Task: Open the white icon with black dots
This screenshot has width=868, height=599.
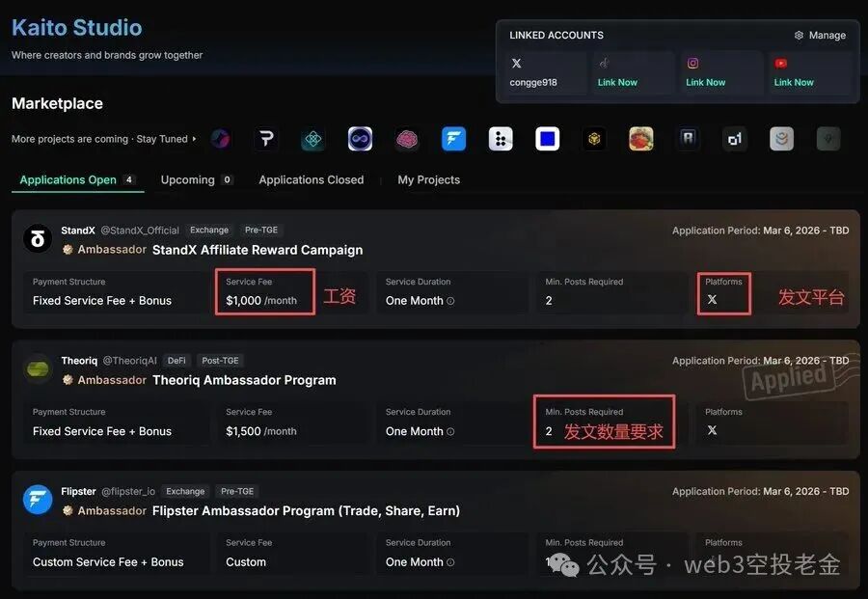Action: [501, 138]
